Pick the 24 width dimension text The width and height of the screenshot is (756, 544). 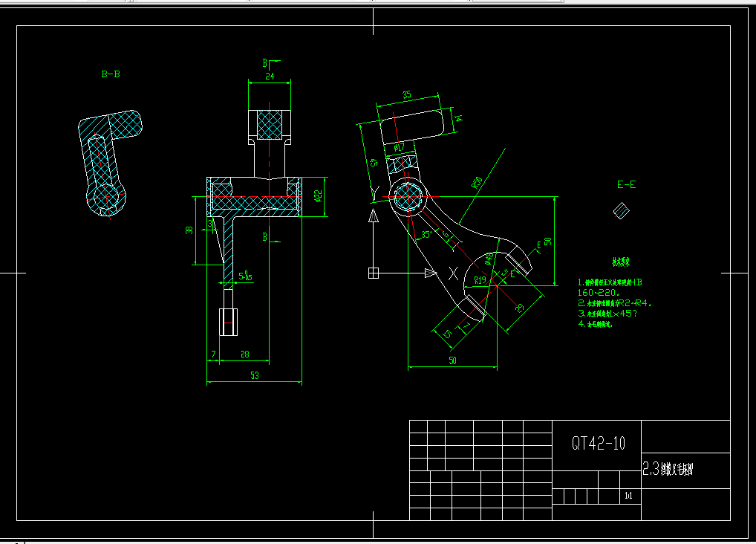270,77
